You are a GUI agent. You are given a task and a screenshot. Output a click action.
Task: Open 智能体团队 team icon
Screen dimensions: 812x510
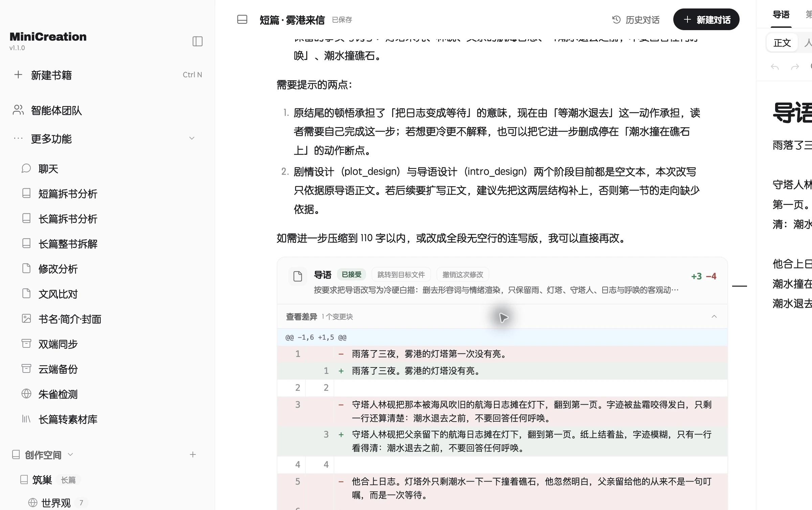(18, 110)
